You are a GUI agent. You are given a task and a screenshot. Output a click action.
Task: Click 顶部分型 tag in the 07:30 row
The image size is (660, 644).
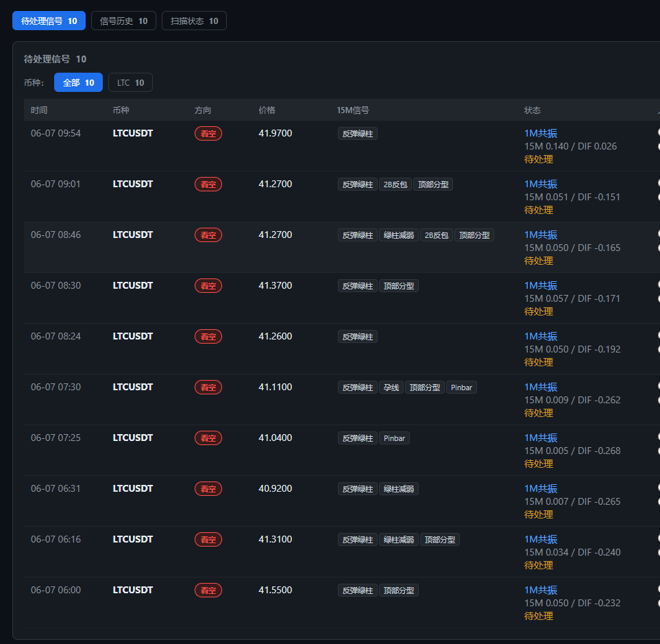point(425,387)
